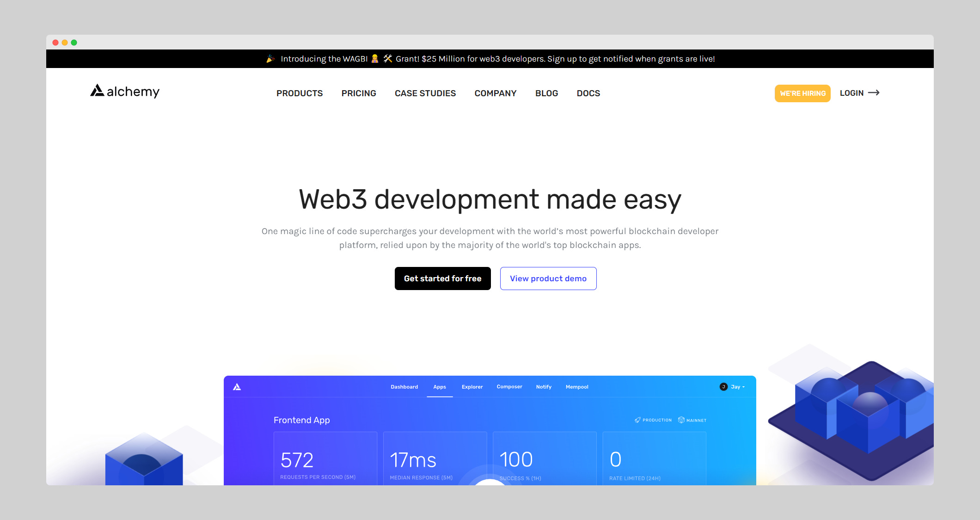Click the 100 success percent card
Screen dimensions: 980x520
coord(545,458)
